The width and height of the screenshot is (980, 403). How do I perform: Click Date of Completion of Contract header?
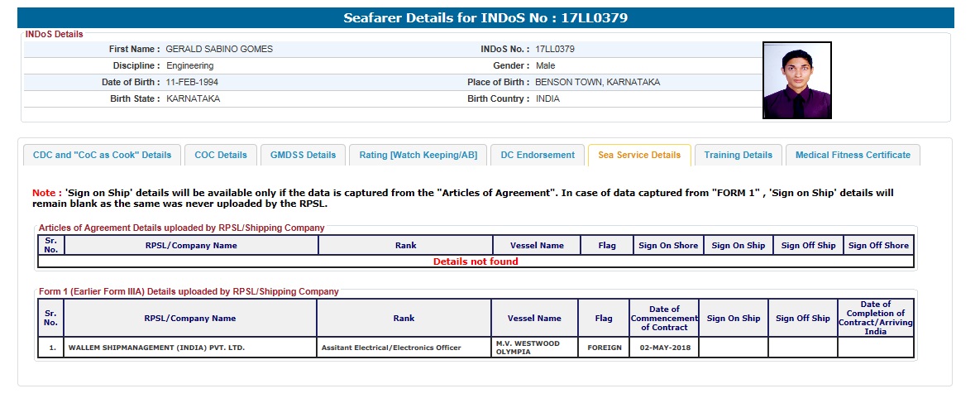876,318
